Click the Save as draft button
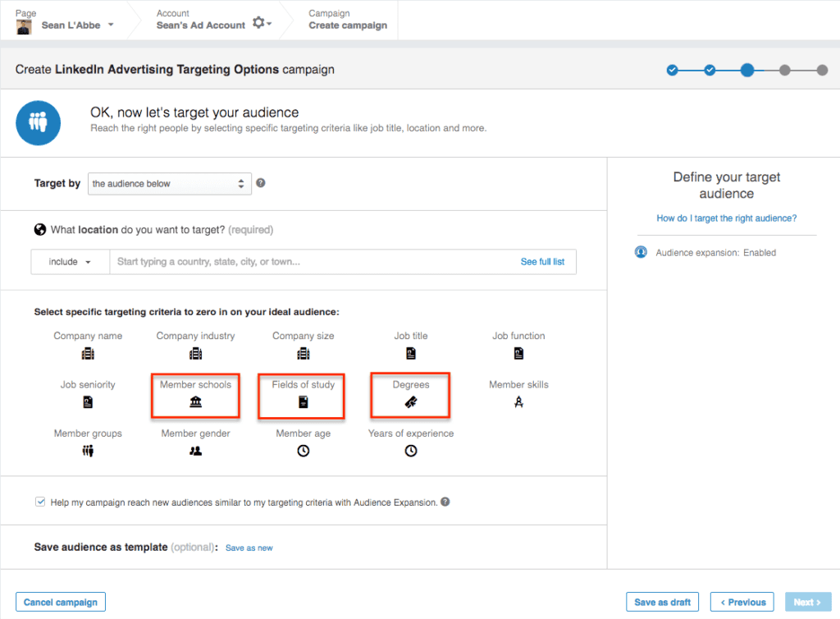This screenshot has width=840, height=619. (662, 601)
